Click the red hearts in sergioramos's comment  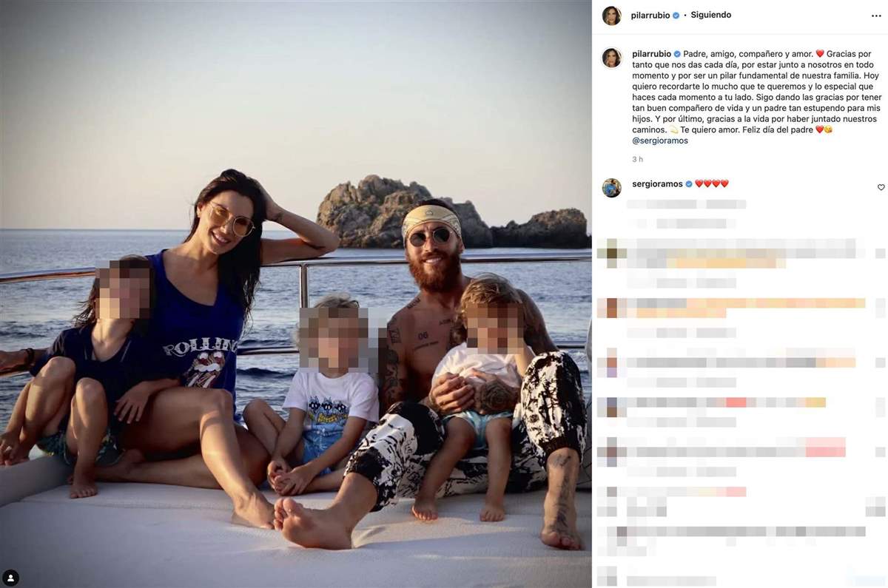712,183
